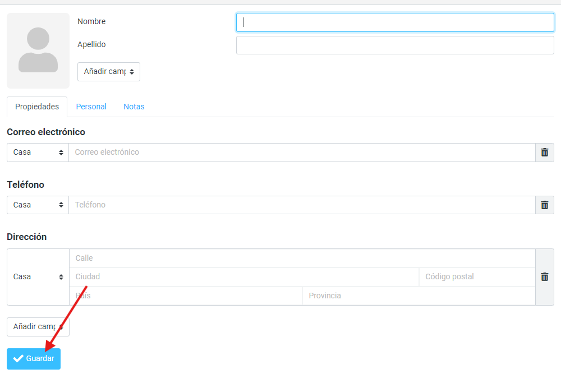
Task: Click the Calle address field
Action: coord(302,259)
